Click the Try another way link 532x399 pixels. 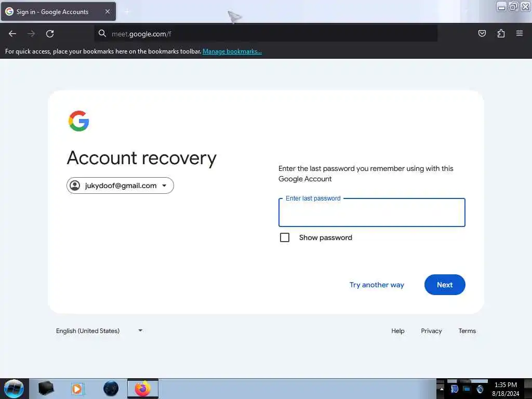coord(377,285)
